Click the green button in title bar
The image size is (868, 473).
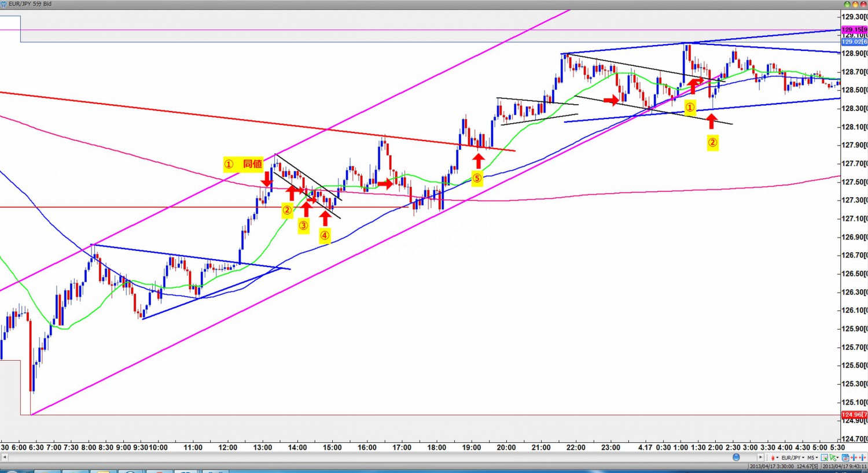[847, 4]
